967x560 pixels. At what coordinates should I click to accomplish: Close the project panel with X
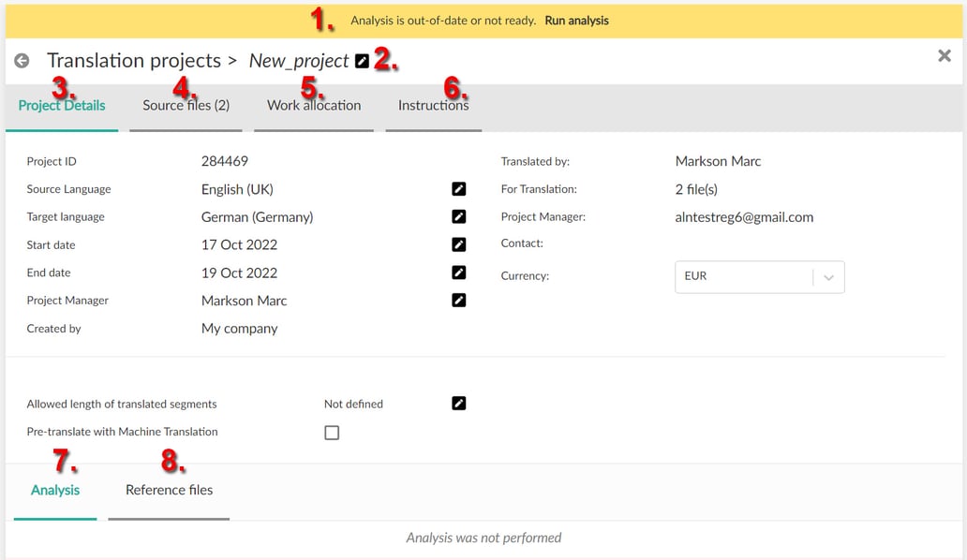pyautogui.click(x=945, y=56)
